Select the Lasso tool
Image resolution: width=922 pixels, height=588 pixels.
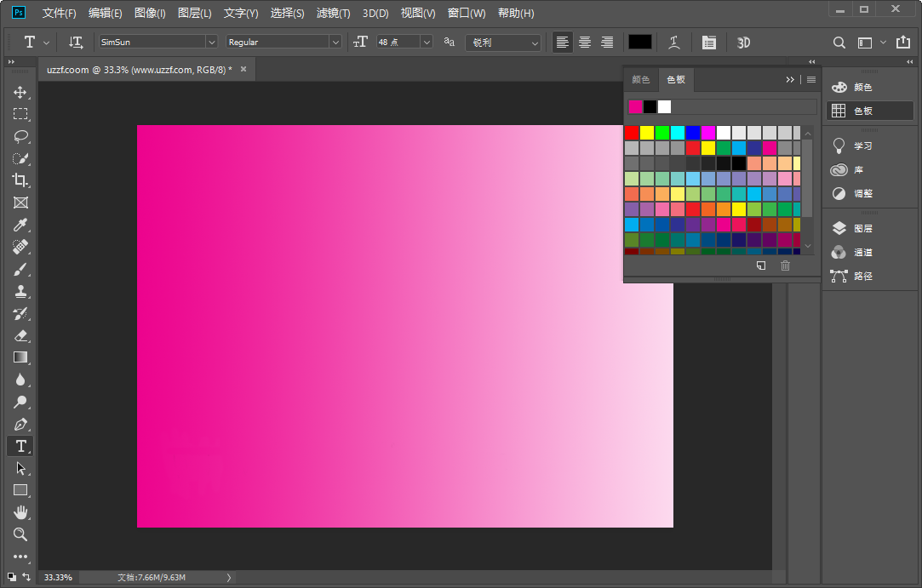[20, 136]
